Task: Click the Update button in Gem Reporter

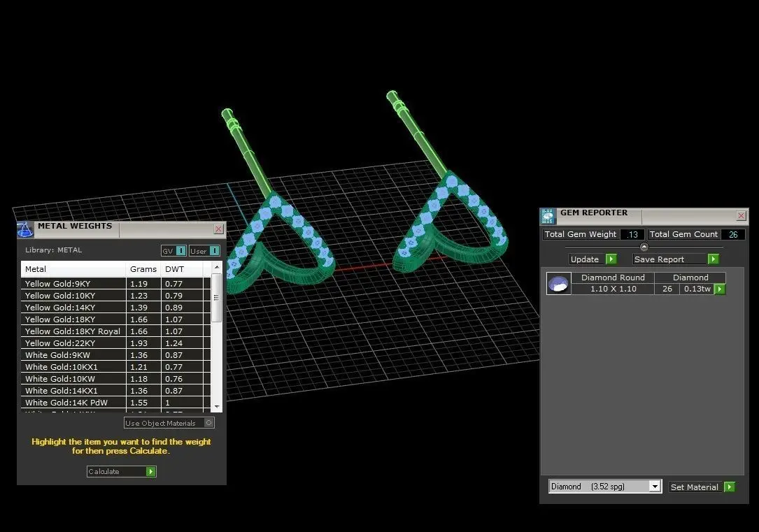Action: tap(593, 259)
